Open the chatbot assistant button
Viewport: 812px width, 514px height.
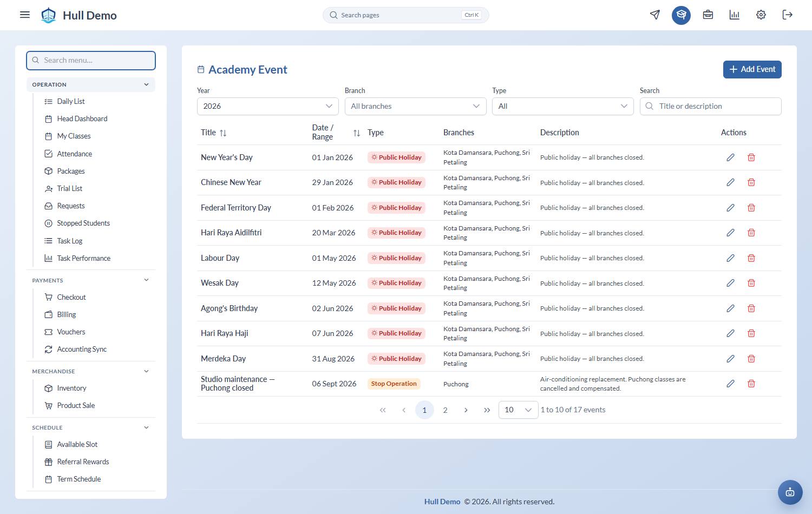[x=790, y=492]
